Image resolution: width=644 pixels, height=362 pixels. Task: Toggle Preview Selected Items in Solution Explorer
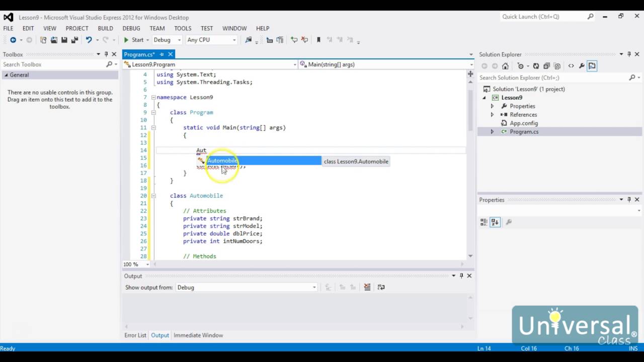click(x=592, y=66)
